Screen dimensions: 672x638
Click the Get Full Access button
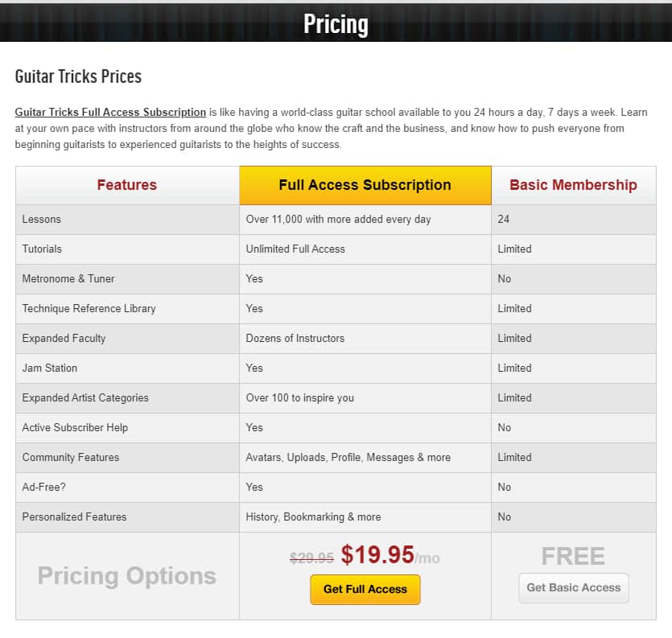[365, 589]
